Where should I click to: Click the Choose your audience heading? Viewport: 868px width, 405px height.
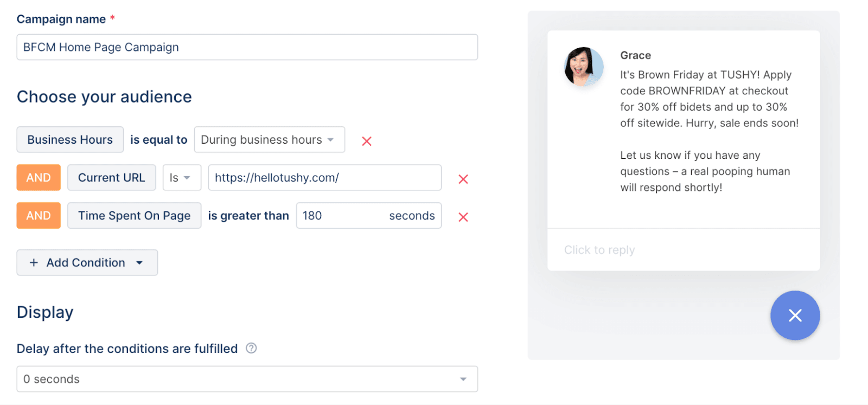[x=104, y=97]
